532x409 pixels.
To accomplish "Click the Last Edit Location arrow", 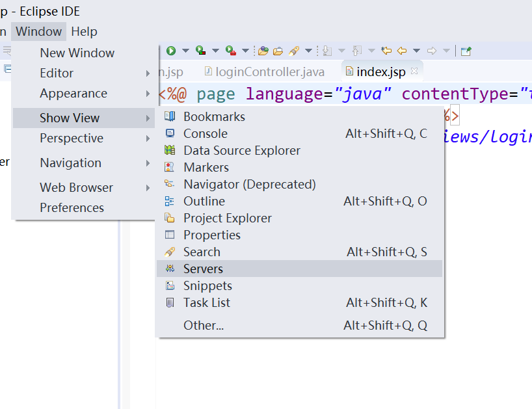I will 386,51.
